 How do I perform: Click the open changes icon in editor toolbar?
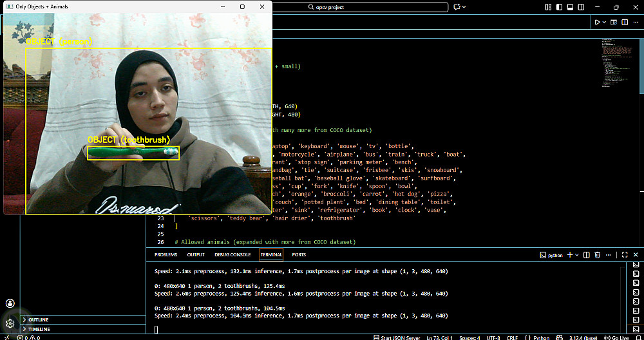point(614,22)
